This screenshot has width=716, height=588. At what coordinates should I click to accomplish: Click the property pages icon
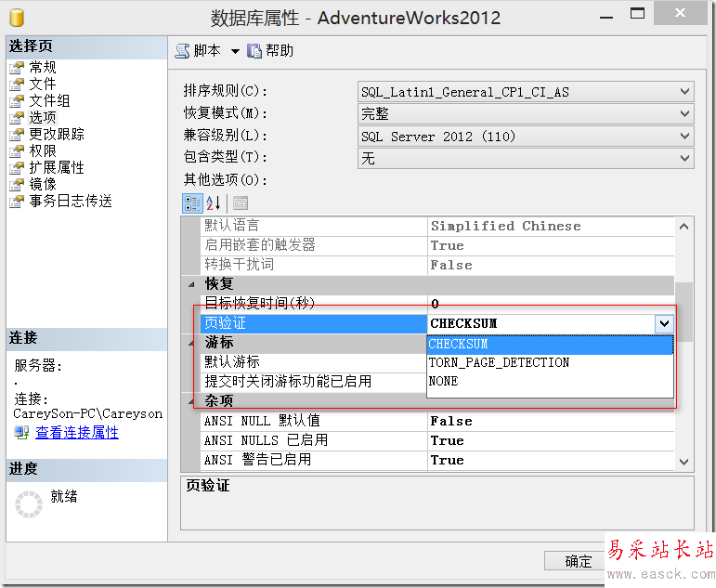pos(241,203)
